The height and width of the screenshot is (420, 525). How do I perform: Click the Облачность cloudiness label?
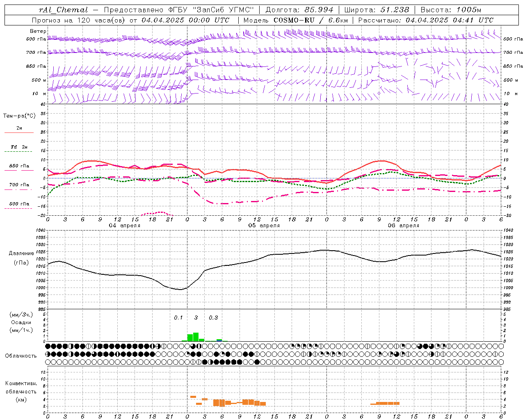point(21,356)
